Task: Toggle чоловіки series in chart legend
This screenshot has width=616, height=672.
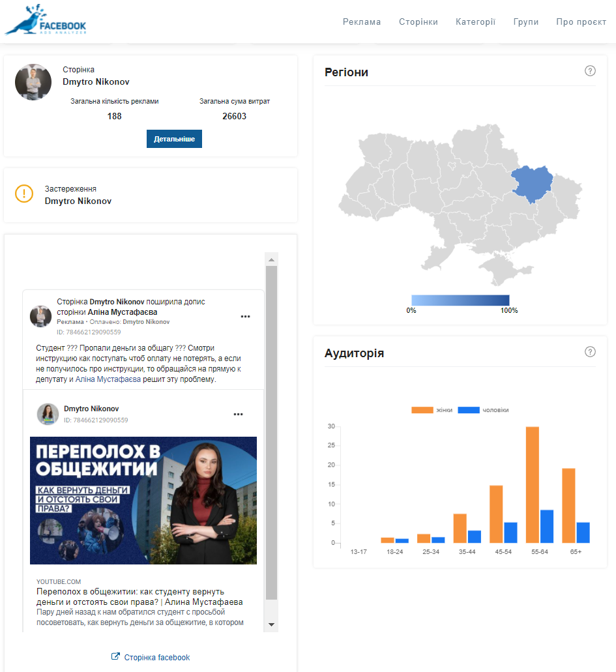Action: [483, 410]
